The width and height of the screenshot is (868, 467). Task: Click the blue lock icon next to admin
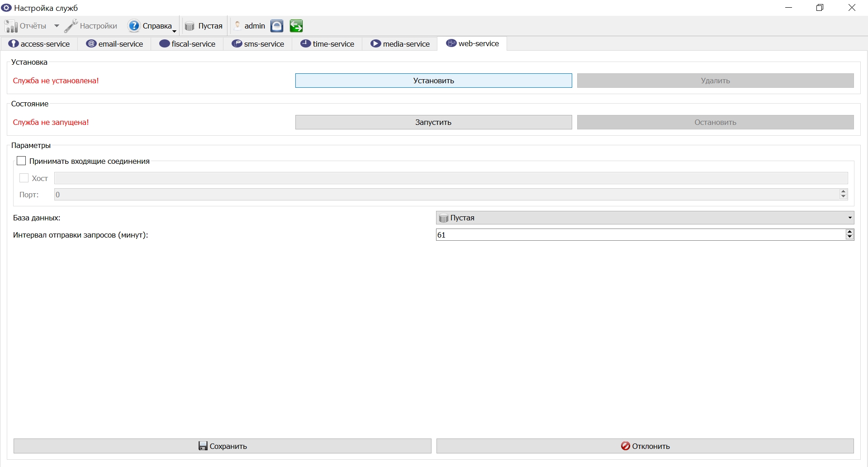[277, 26]
